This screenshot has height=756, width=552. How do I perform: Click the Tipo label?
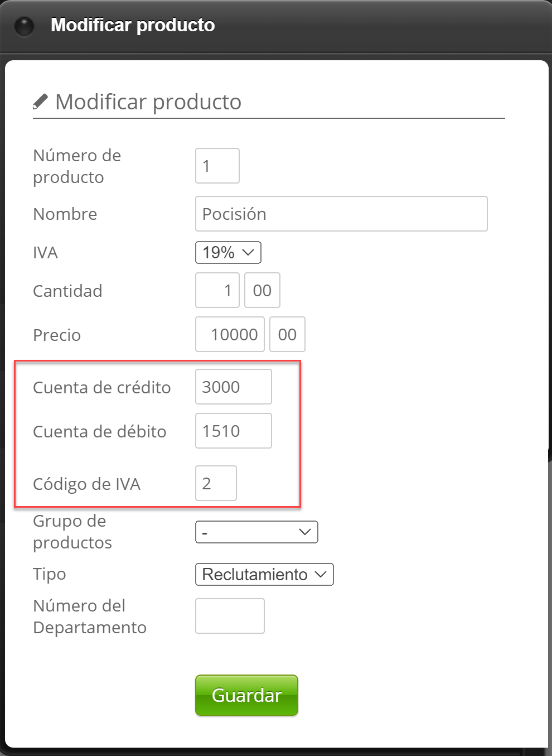click(x=50, y=574)
